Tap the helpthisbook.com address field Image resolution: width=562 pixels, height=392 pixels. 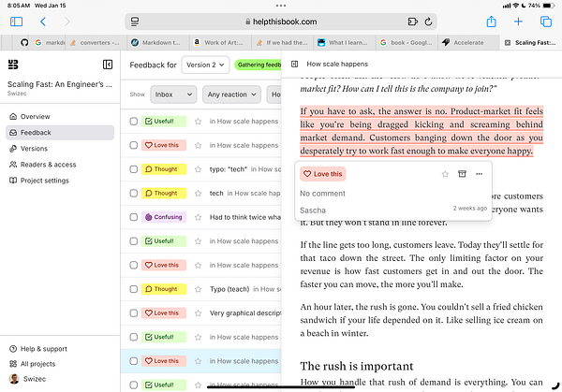(x=281, y=22)
